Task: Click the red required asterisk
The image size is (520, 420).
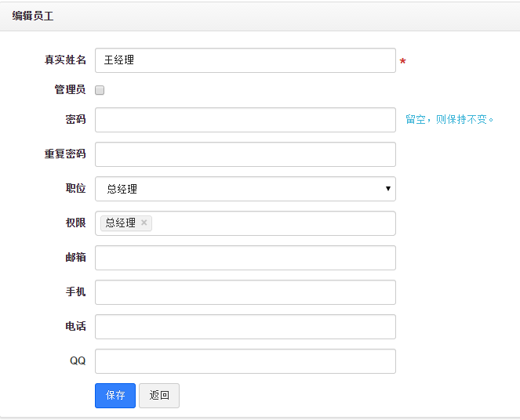Action: (x=403, y=62)
